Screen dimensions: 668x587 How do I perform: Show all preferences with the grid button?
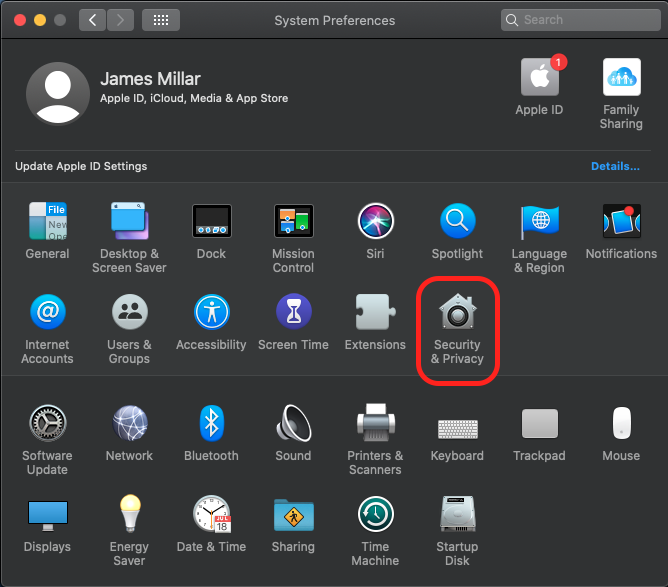pyautogui.click(x=161, y=20)
